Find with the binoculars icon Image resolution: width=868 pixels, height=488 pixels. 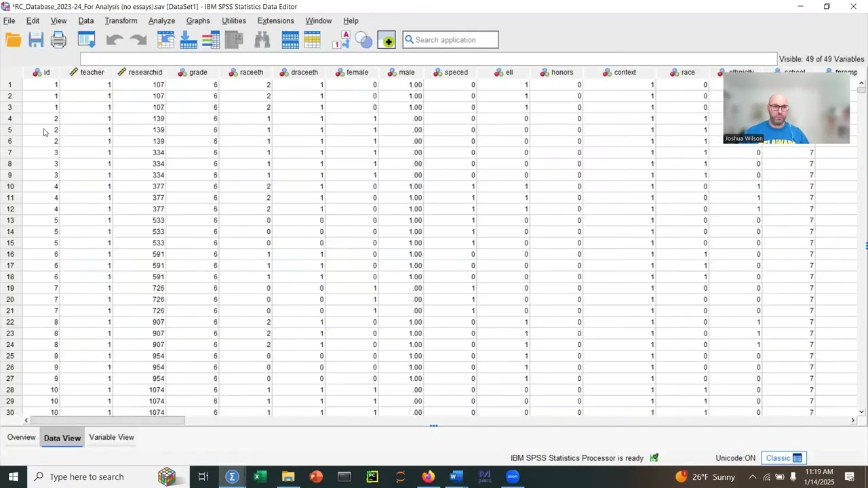tap(262, 40)
